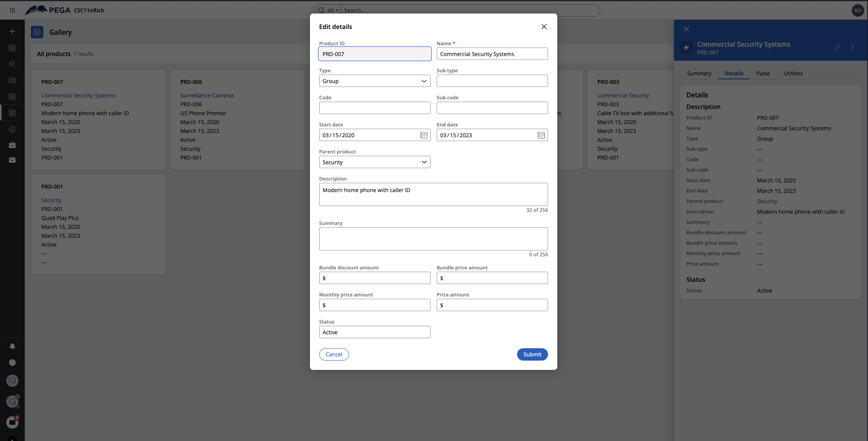
Task: Click the Create plus icon in sidebar
Action: coord(12,31)
